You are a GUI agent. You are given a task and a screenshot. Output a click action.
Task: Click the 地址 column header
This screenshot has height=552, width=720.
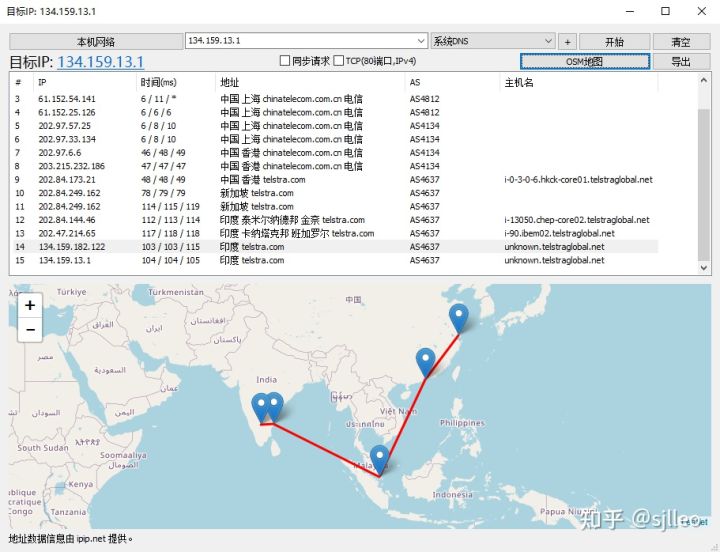tap(310, 83)
